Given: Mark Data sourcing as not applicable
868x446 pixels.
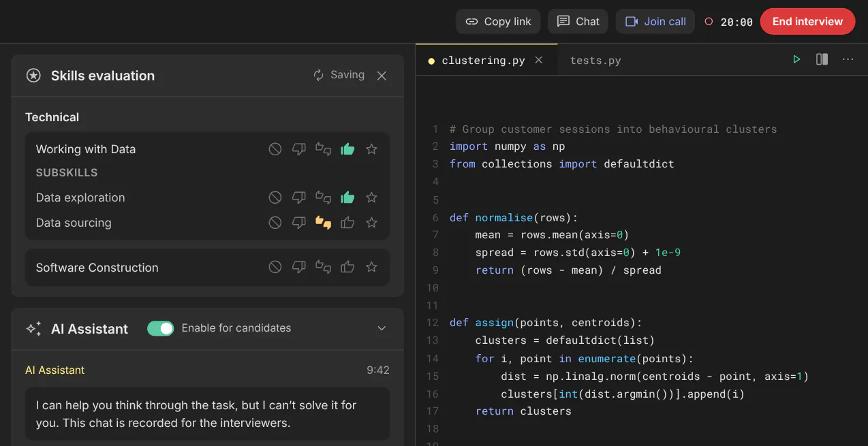Looking at the screenshot, I should 275,223.
